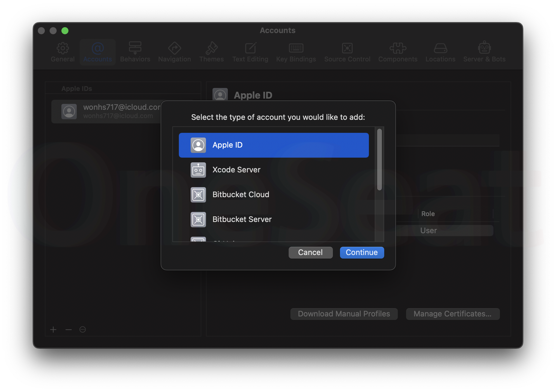556x392 pixels.
Task: Open the Locations preferences tab
Action: 440,52
